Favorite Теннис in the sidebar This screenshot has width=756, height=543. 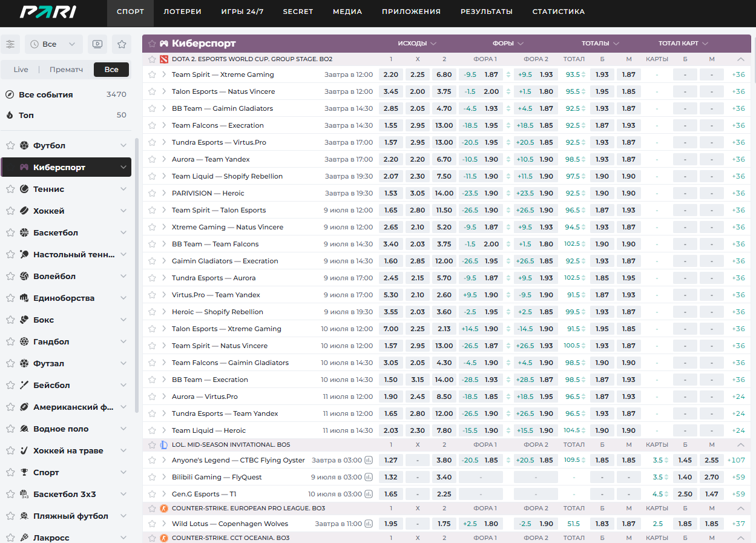[x=10, y=189]
